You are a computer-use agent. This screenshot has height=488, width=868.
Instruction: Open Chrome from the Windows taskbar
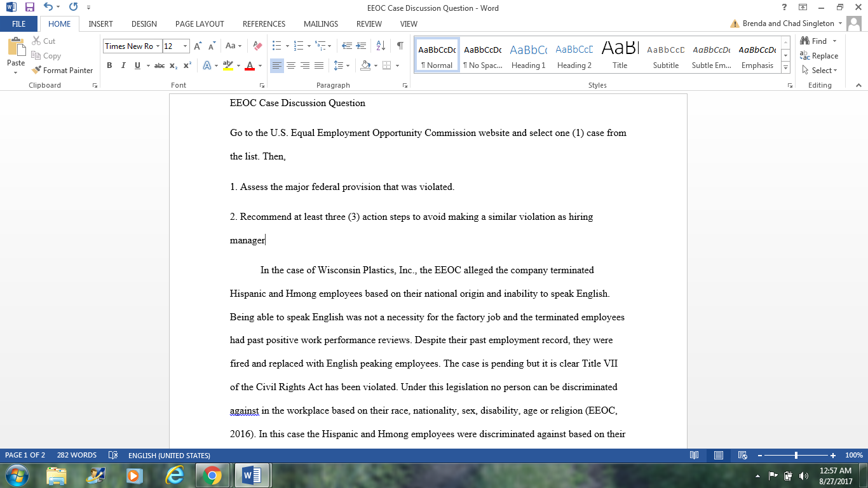212,475
